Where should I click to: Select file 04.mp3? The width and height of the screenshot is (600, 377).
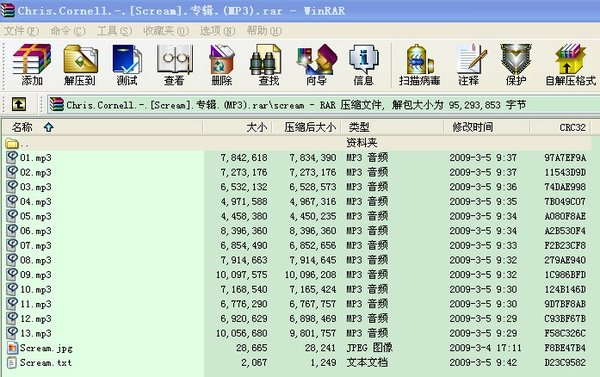point(36,201)
